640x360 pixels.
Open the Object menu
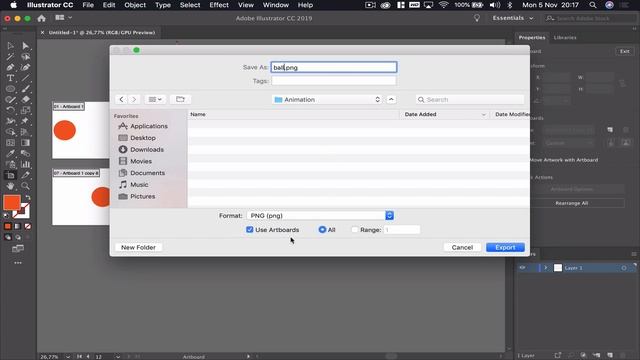[135, 5]
